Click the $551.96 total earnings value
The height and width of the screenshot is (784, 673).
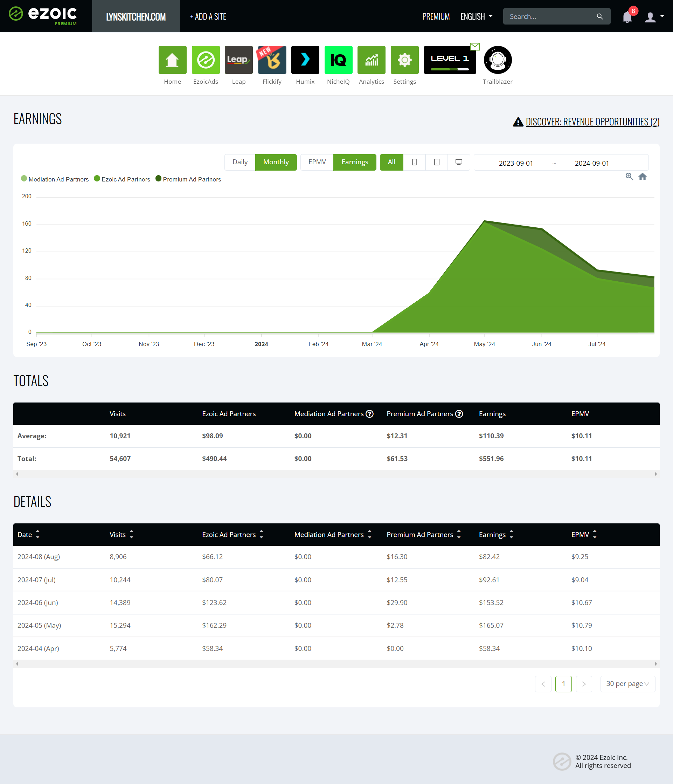point(491,458)
